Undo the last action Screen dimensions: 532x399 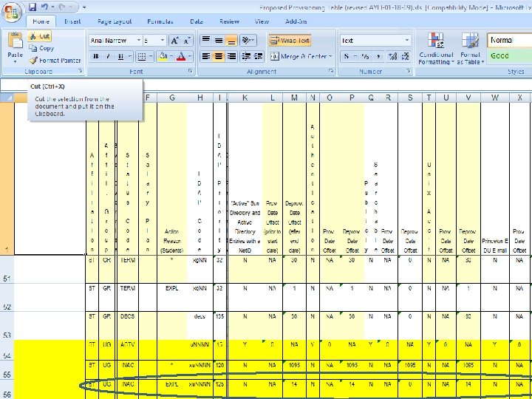pos(45,7)
